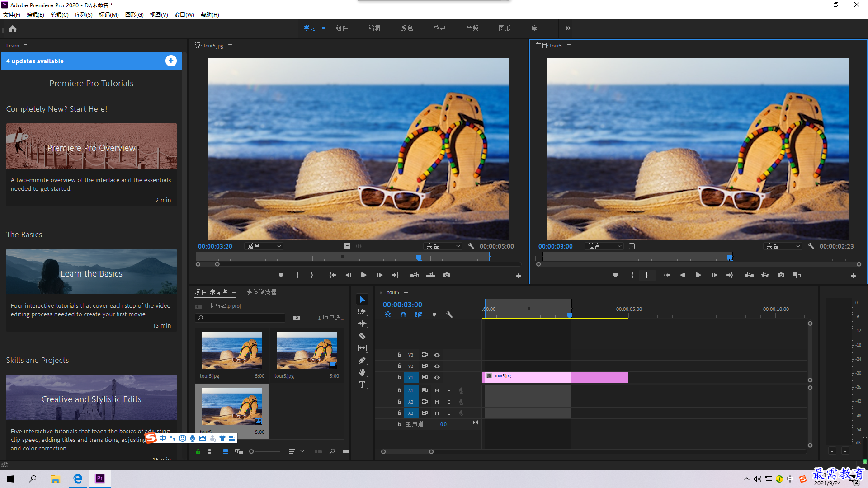Click Export Frame camera in Program monitor

click(781, 275)
